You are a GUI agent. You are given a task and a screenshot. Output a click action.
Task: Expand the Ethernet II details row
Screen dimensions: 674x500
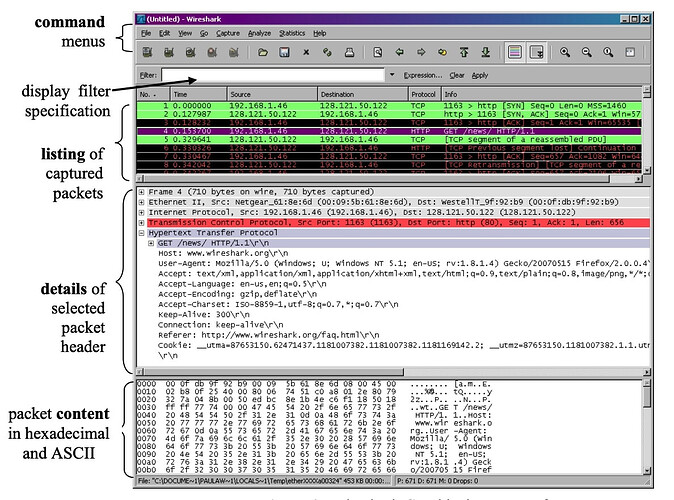tap(141, 202)
